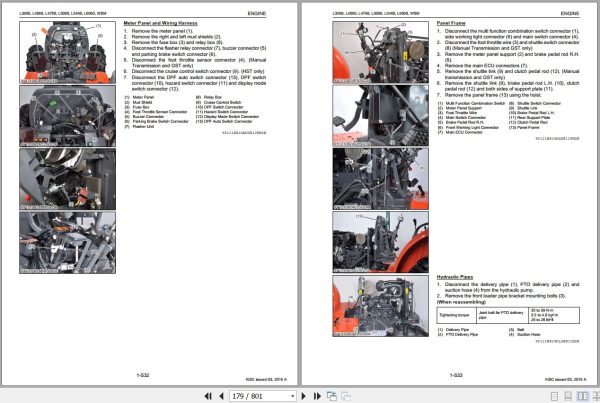Click legend entry '(3) Fuse Box'

[137, 107]
